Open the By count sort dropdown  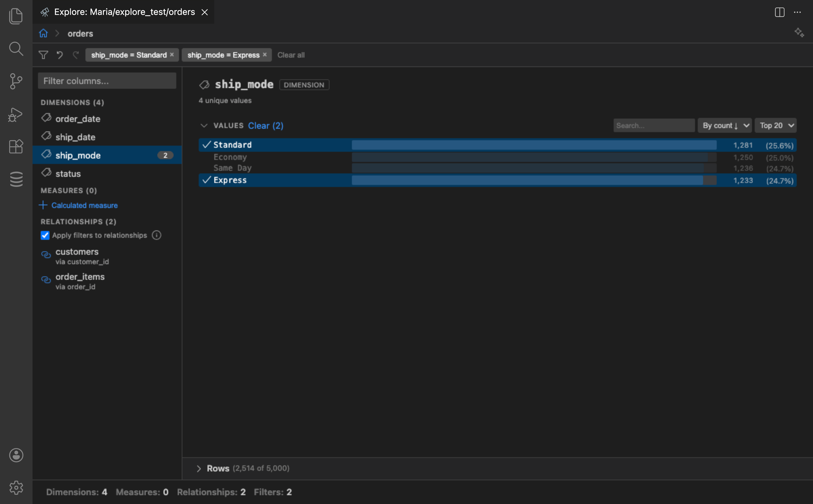coord(724,125)
